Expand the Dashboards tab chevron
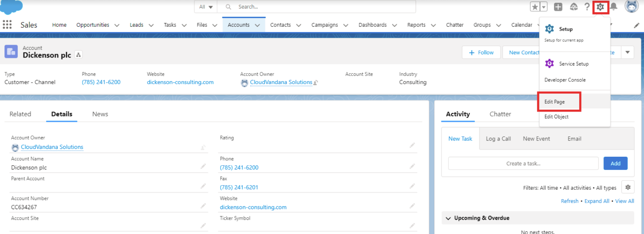This screenshot has height=234, width=644. click(394, 25)
